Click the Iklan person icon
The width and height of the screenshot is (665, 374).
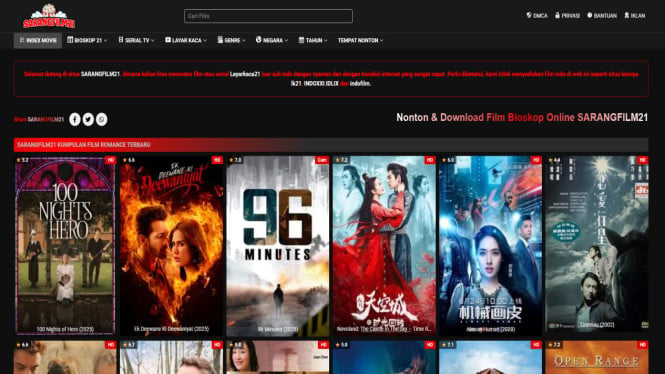[626, 15]
